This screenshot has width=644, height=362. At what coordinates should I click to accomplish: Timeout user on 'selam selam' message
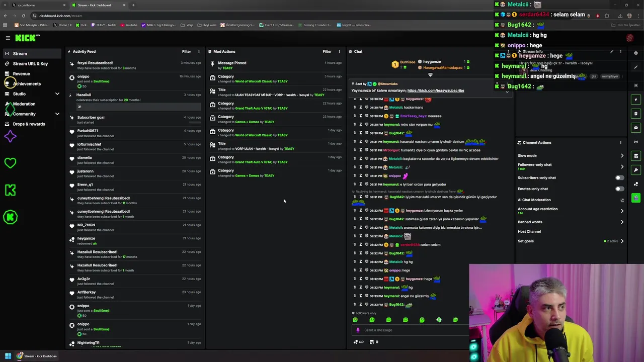360,244
